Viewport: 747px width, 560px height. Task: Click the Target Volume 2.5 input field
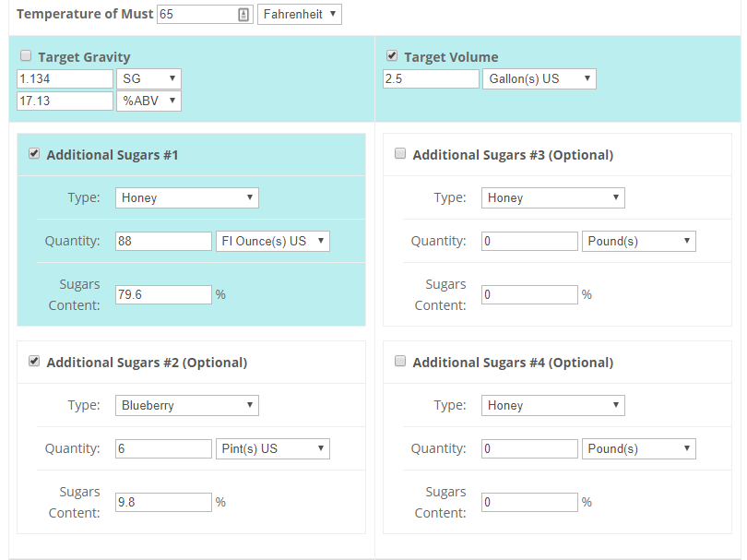point(431,78)
